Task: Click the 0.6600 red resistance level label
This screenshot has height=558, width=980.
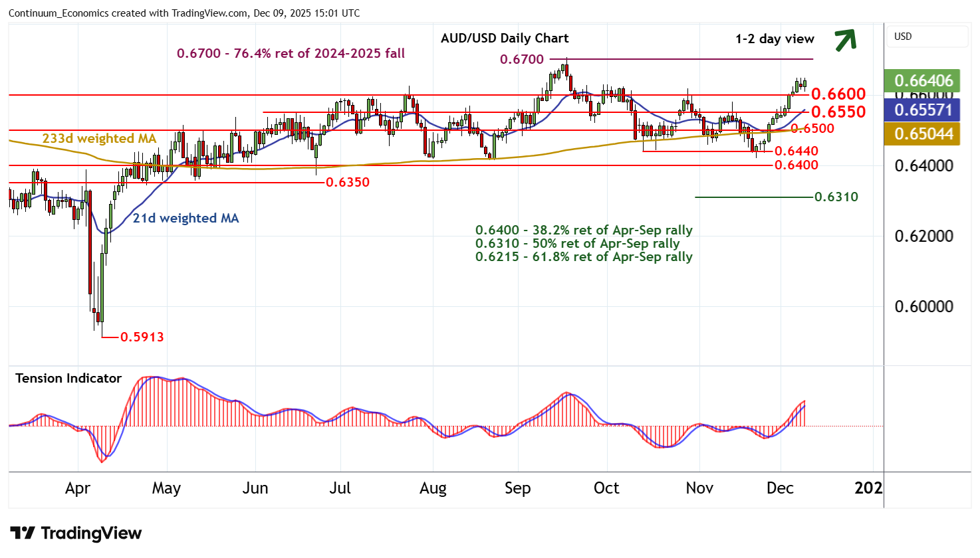Action: click(838, 94)
